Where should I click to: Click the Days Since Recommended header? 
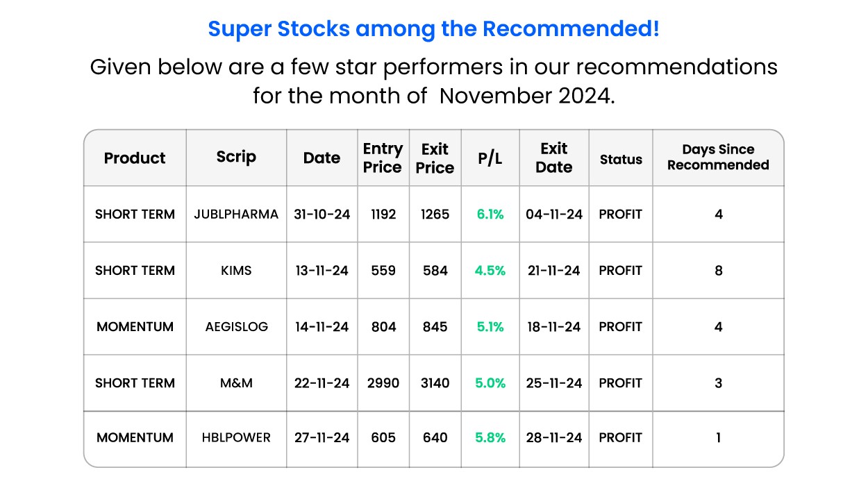click(x=718, y=158)
